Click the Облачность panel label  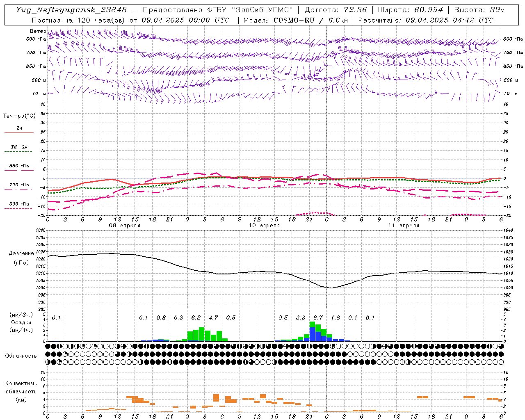pos(21,356)
